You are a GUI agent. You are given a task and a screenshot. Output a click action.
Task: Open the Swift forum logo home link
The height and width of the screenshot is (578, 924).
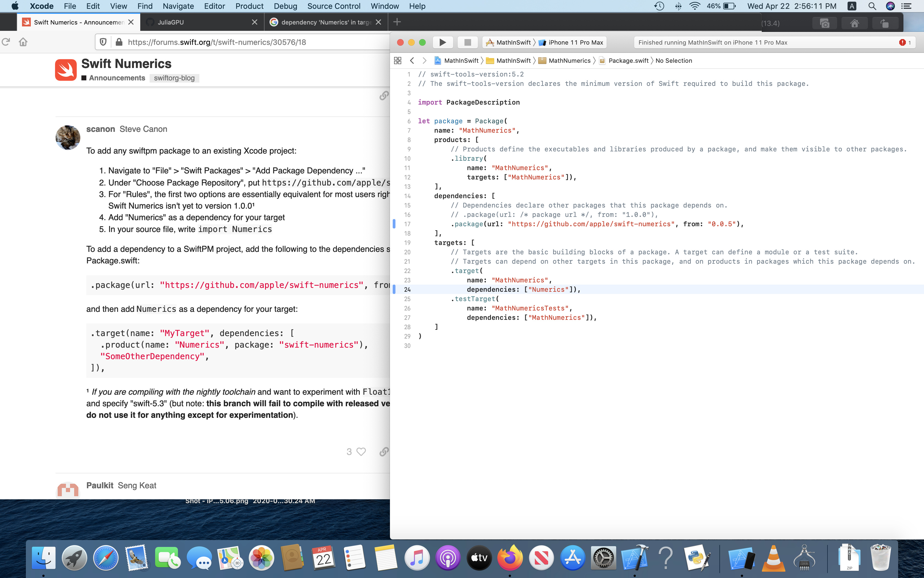tap(66, 70)
